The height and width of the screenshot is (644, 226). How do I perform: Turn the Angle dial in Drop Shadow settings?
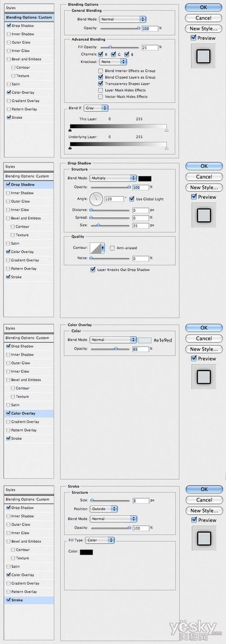(96, 198)
